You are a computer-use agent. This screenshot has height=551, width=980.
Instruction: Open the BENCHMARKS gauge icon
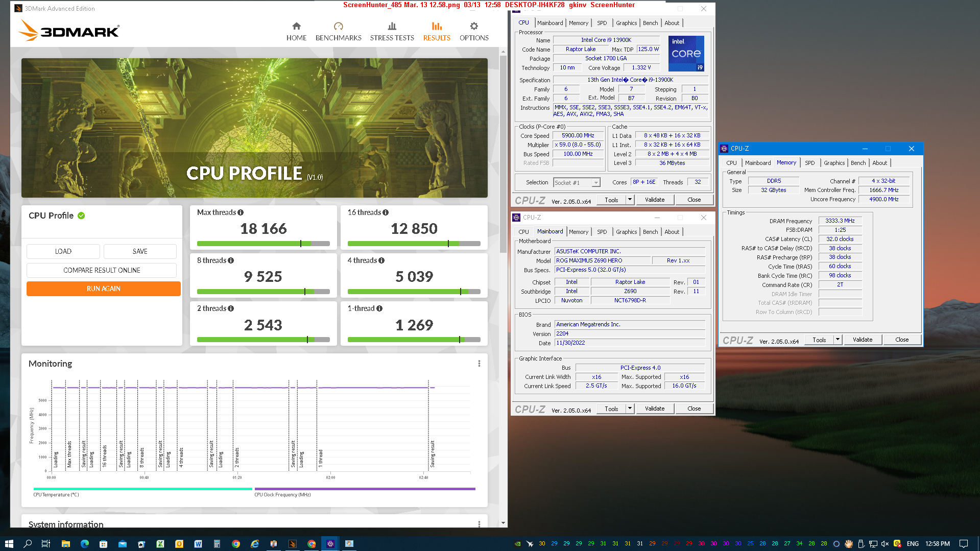pos(338,26)
